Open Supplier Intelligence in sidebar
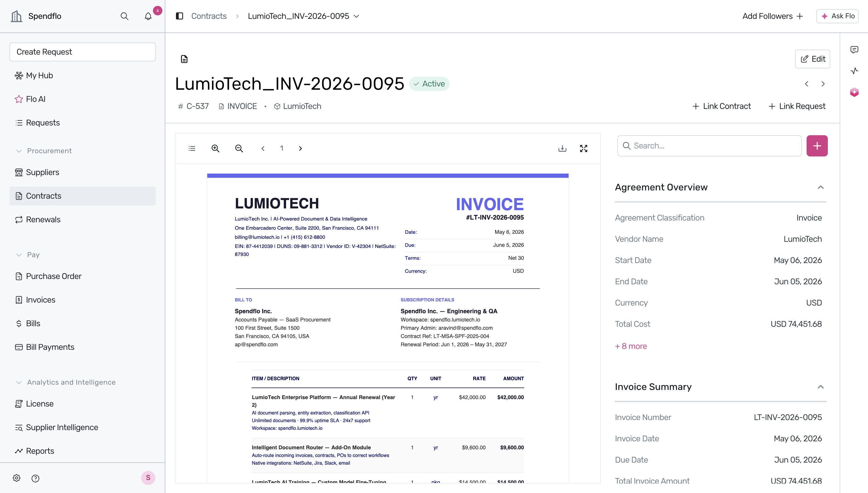Screen dimensions: 868x493 83,427
